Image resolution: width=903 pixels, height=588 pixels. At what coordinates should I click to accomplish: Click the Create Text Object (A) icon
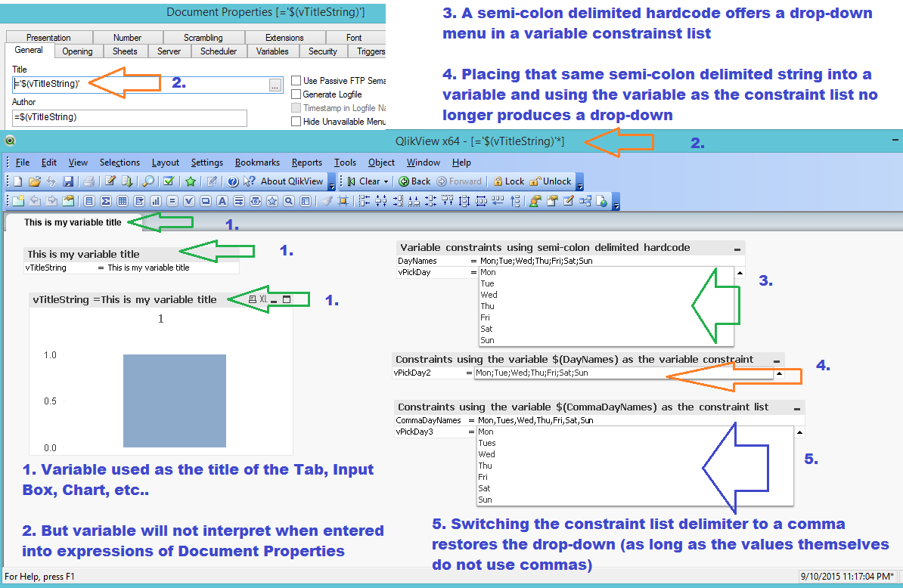point(222,201)
